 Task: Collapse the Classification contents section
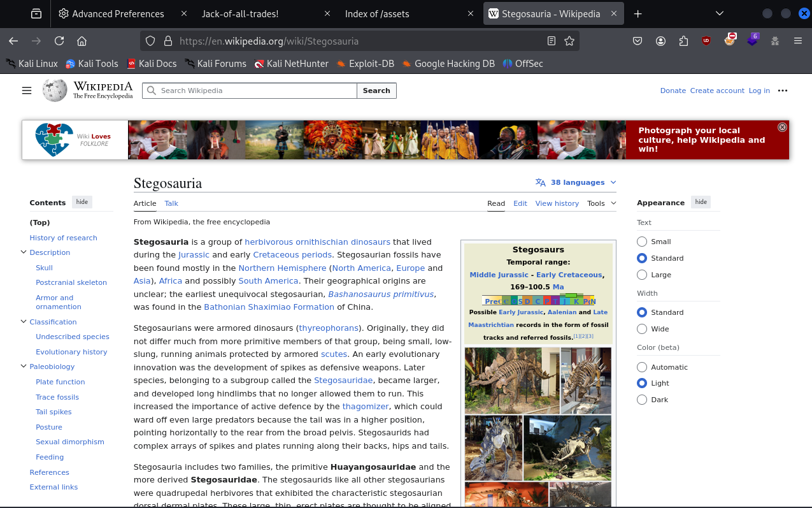coord(24,322)
